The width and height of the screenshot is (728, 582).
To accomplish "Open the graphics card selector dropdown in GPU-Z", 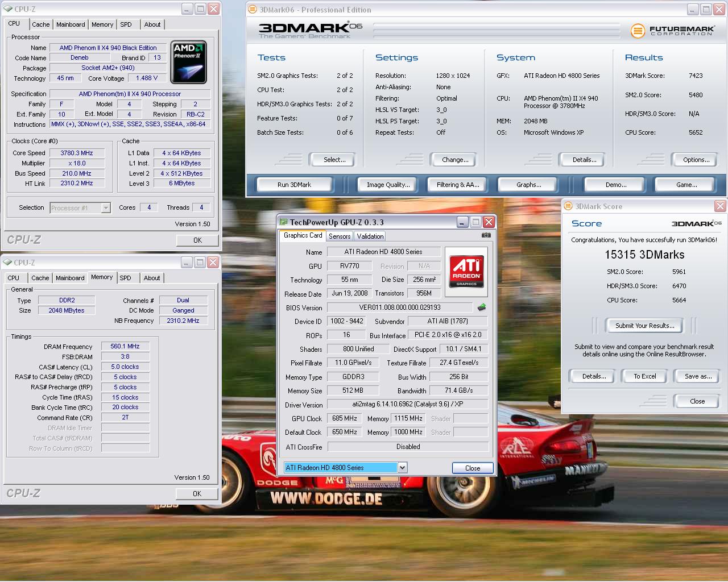I will click(402, 468).
